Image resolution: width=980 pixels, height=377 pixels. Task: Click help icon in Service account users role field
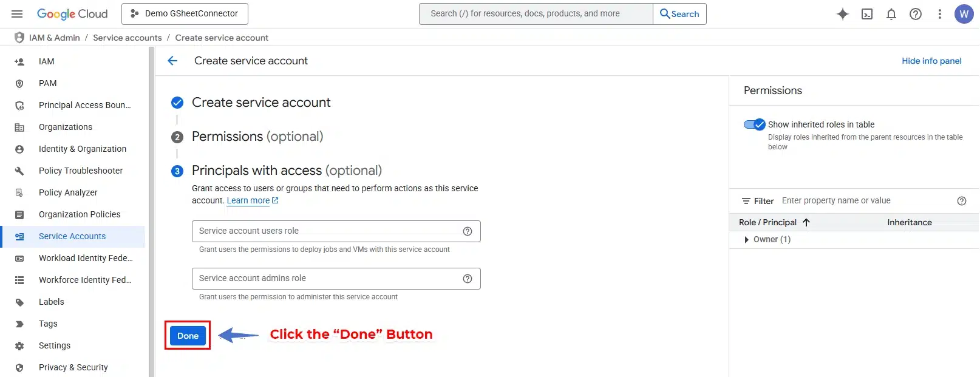[468, 231]
